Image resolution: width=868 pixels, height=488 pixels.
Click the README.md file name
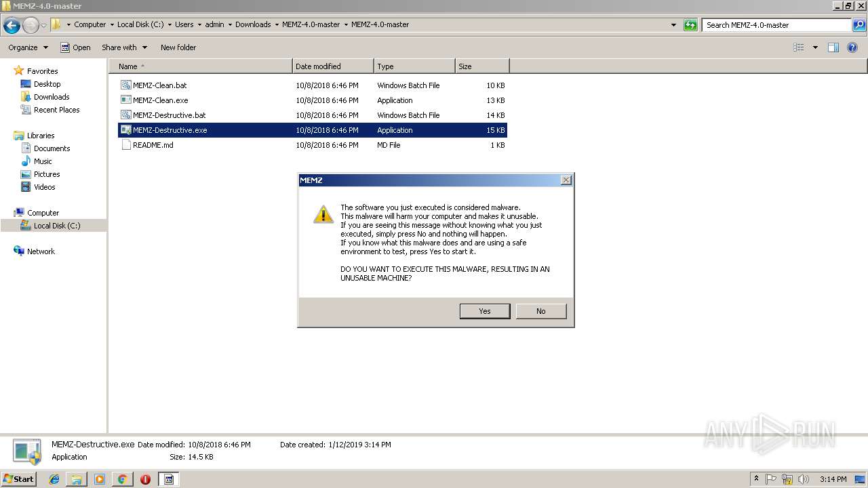[153, 145]
